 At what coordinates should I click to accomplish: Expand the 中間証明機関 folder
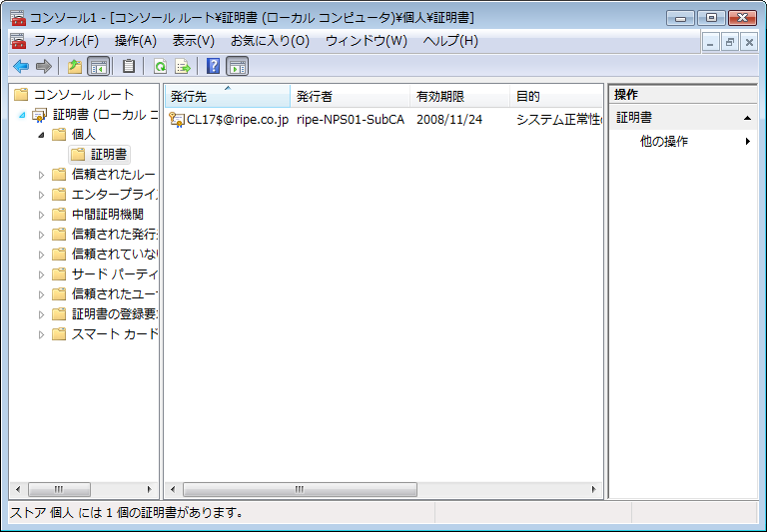click(42, 215)
